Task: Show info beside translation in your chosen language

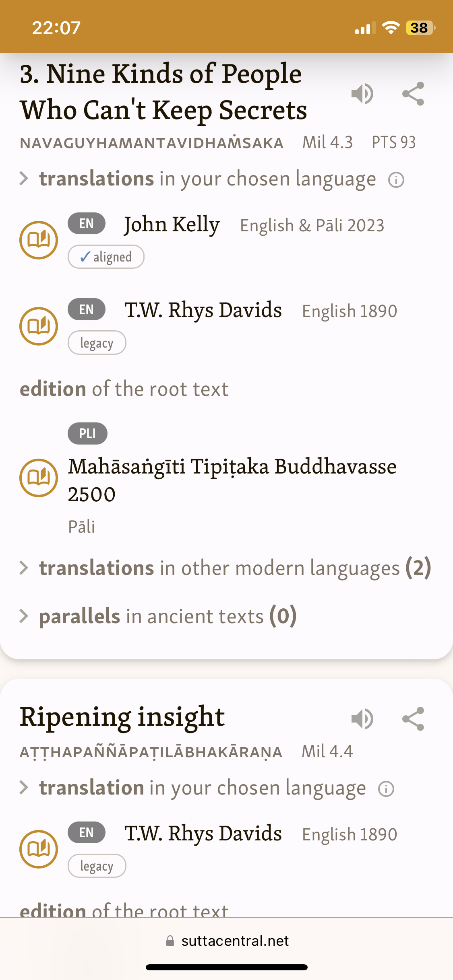Action: point(386,789)
